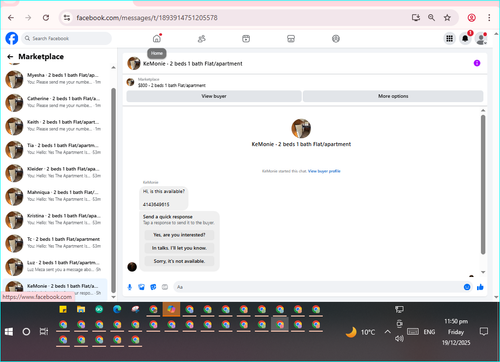Send quick reply Sorry, it's not available
500x362 pixels.
coord(179,261)
